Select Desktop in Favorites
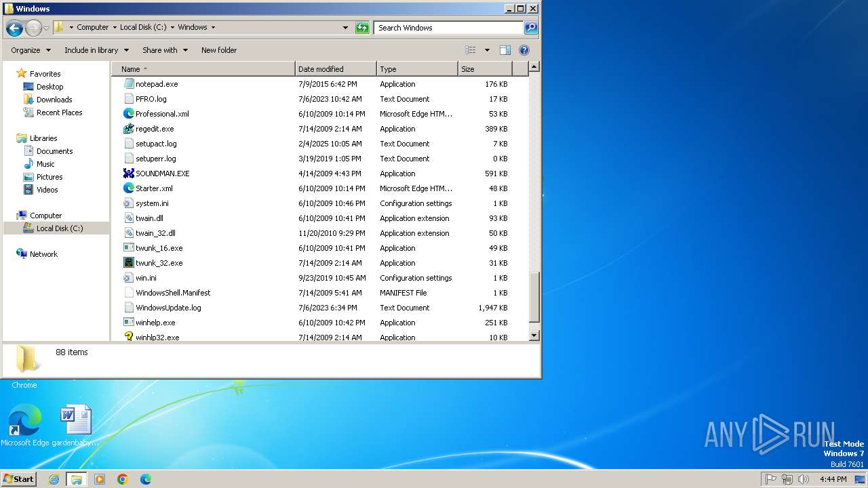This screenshot has height=488, width=868. point(50,87)
